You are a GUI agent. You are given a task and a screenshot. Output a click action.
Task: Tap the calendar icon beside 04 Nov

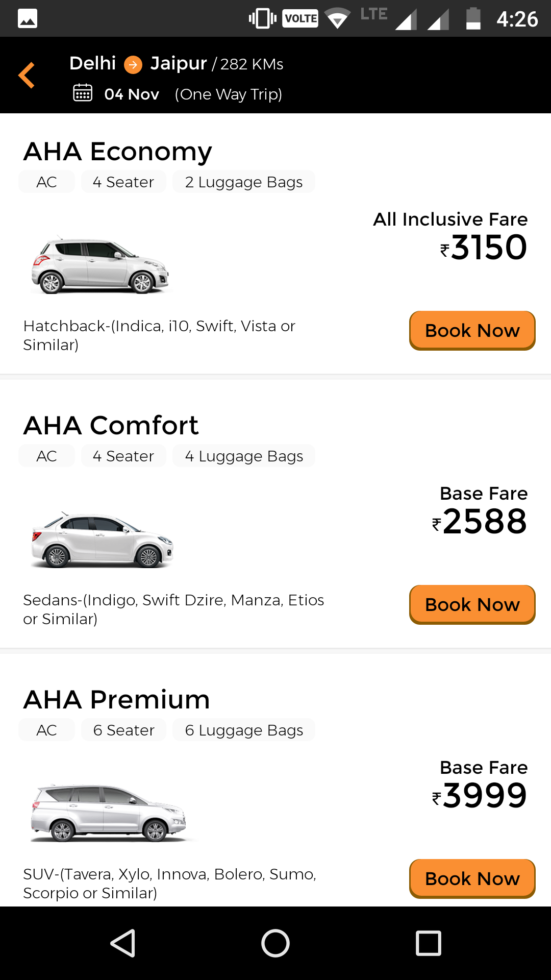[x=83, y=93]
